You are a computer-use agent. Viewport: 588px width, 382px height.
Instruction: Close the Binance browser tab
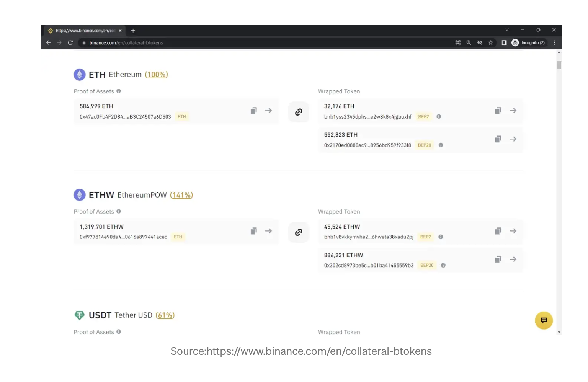pyautogui.click(x=120, y=31)
